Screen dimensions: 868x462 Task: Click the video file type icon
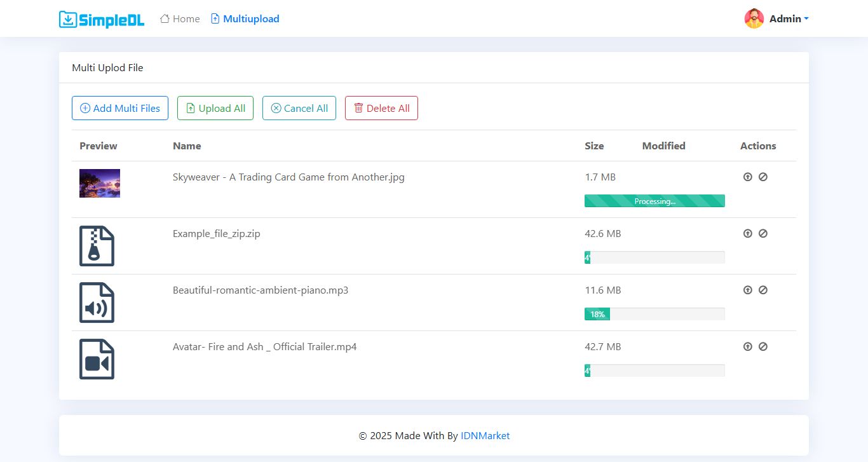tap(97, 359)
